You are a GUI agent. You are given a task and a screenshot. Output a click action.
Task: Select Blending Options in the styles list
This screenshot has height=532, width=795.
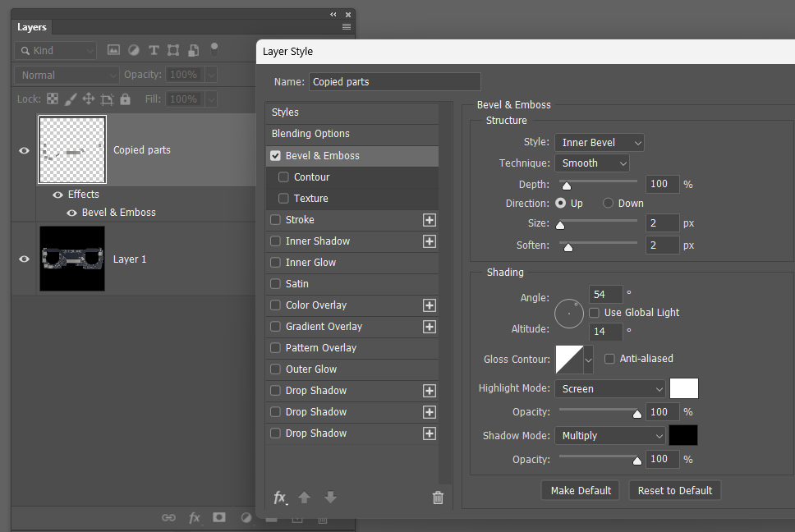pos(309,133)
